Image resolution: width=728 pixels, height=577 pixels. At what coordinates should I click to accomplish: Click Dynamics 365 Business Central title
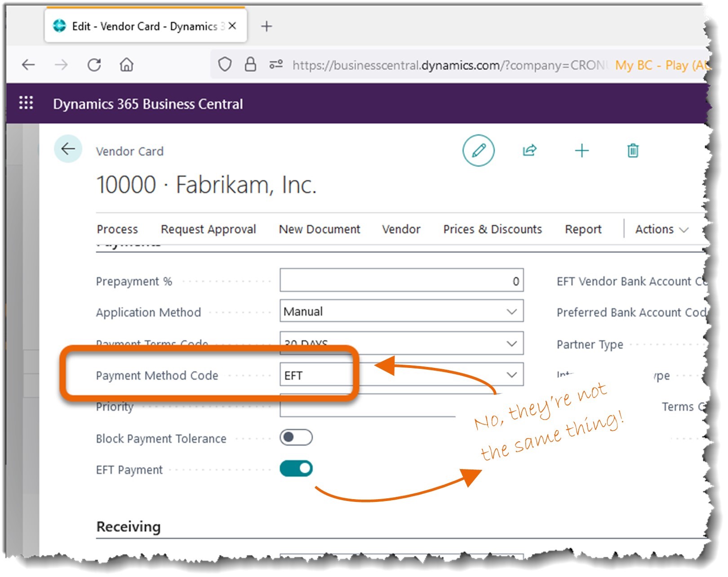pyautogui.click(x=148, y=104)
